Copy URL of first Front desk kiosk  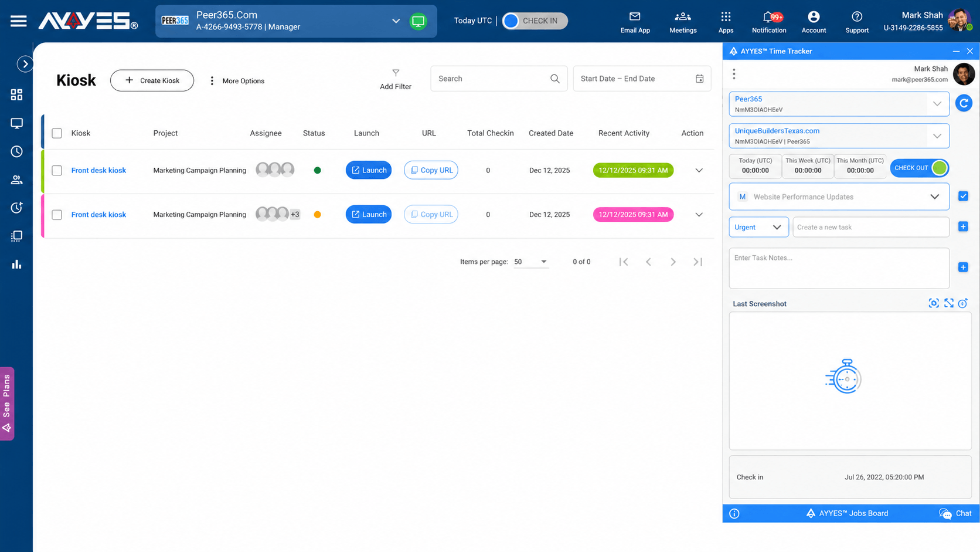tap(431, 170)
